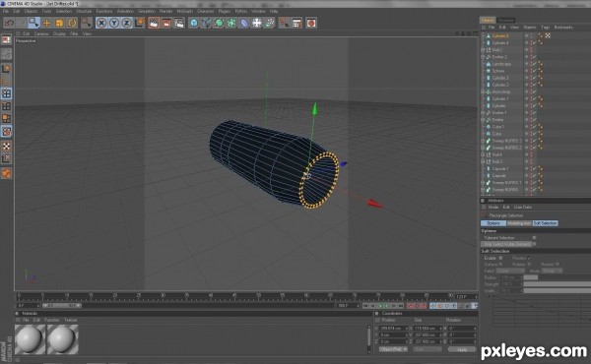This screenshot has width=591, height=364.
Task: Click the orange bottom sidebar icon
Action: pos(7,173)
